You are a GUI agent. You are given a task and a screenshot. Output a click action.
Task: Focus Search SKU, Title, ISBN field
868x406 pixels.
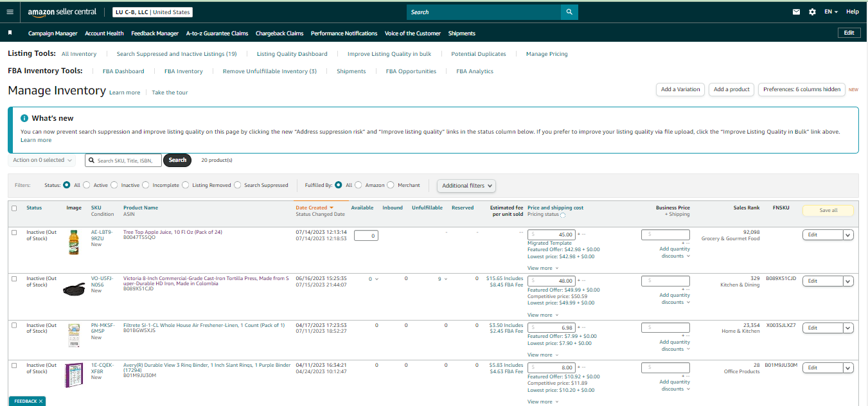[x=123, y=160]
